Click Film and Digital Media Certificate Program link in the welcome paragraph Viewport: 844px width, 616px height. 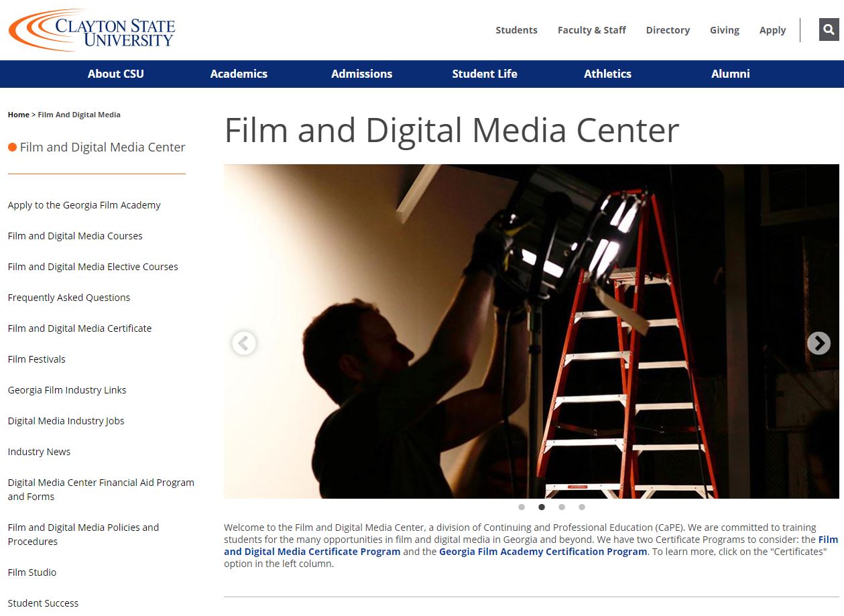312,552
